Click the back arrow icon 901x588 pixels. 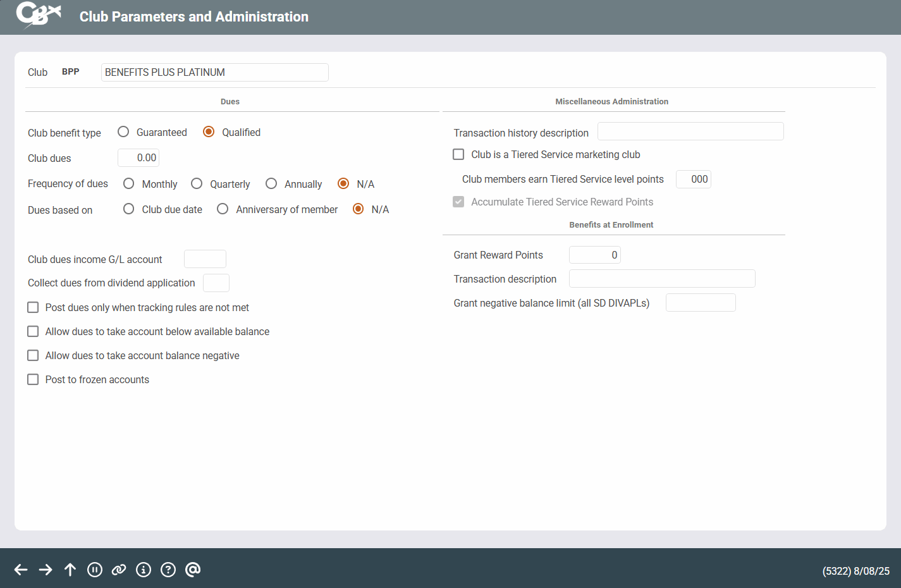(x=21, y=570)
